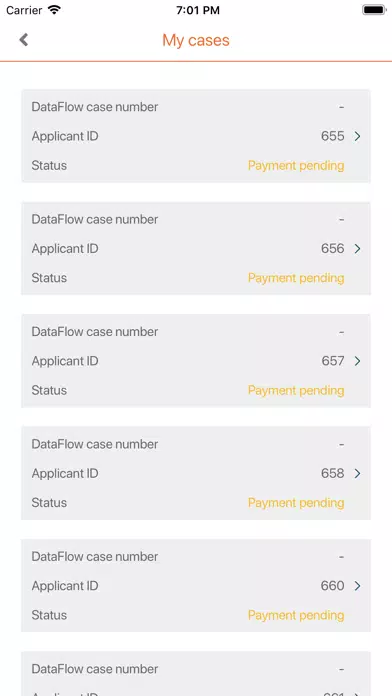Select Payment pending status for applicant 658
This screenshot has height=696, width=392.
tap(296, 502)
